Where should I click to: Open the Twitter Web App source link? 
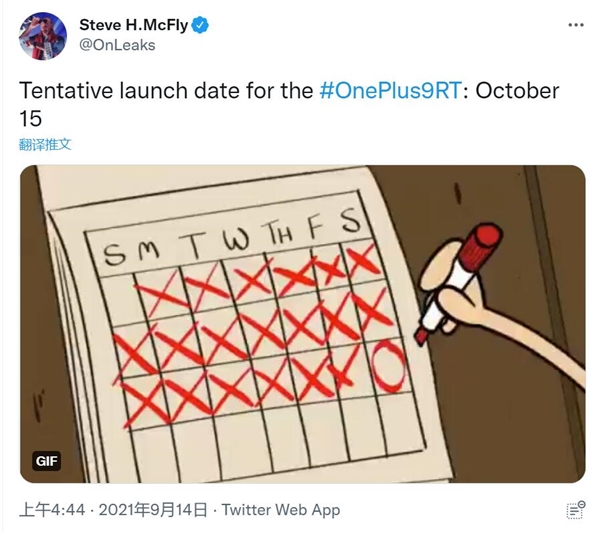pyautogui.click(x=281, y=510)
